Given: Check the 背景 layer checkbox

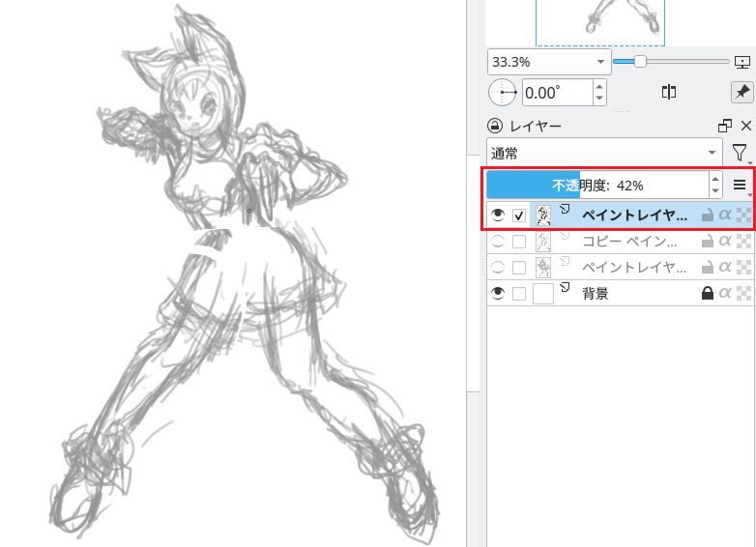Looking at the screenshot, I should click(520, 294).
